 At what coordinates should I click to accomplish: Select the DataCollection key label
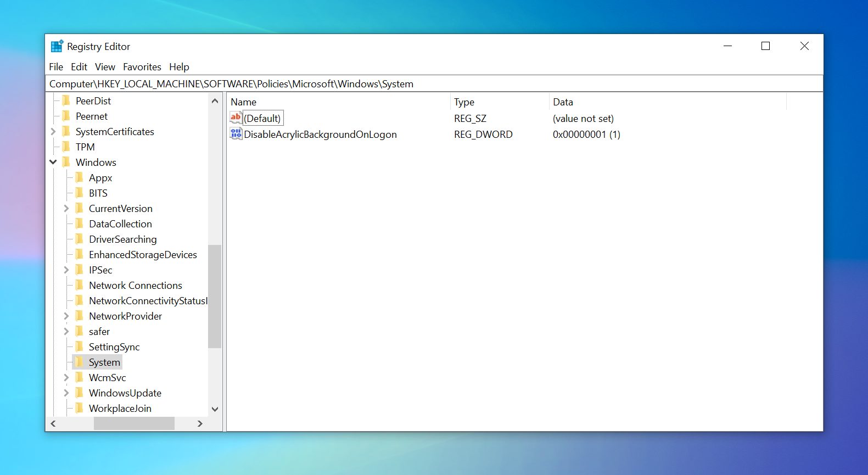click(120, 223)
